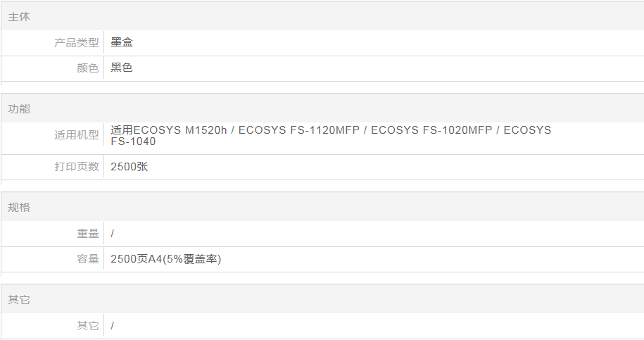Click the 2500页A4(5%覆盖率) capacity value
Image resolution: width=644 pixels, height=340 pixels.
(166, 259)
